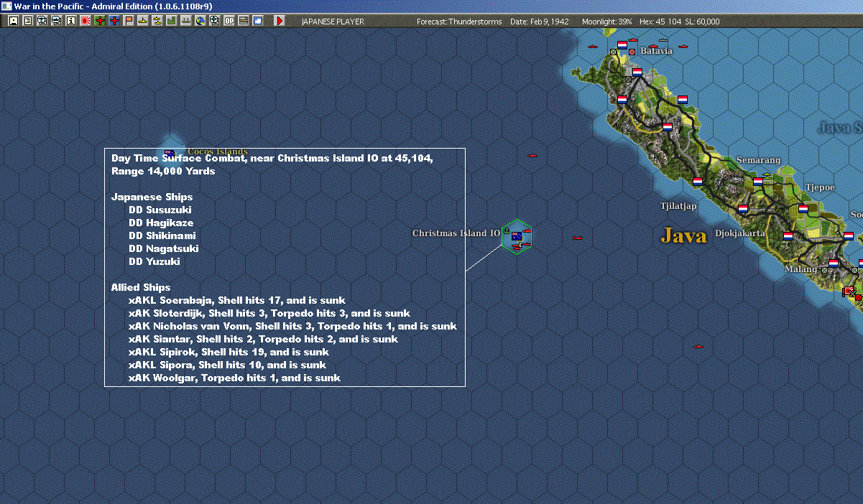
Task: Click the Japanese Ships heading
Action: point(152,197)
